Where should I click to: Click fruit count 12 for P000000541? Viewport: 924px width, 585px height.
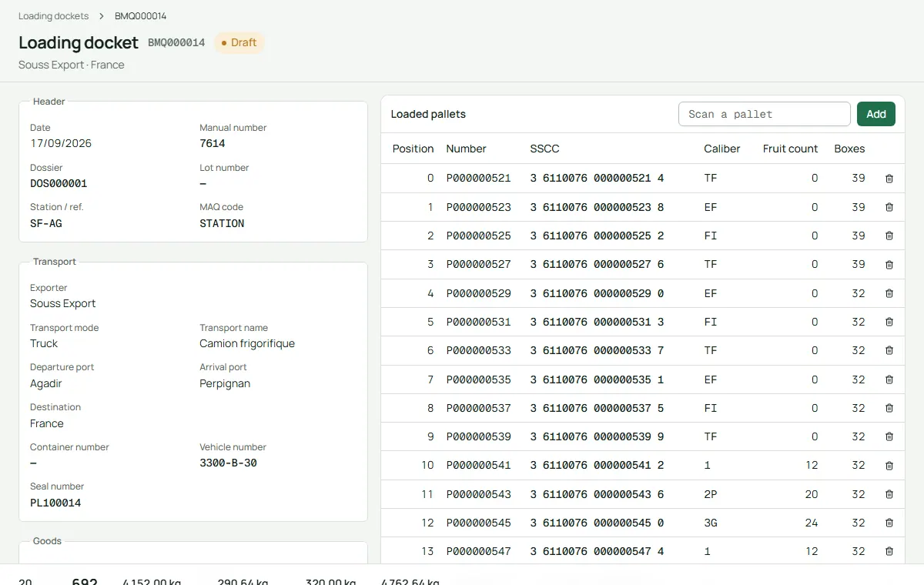pos(812,465)
